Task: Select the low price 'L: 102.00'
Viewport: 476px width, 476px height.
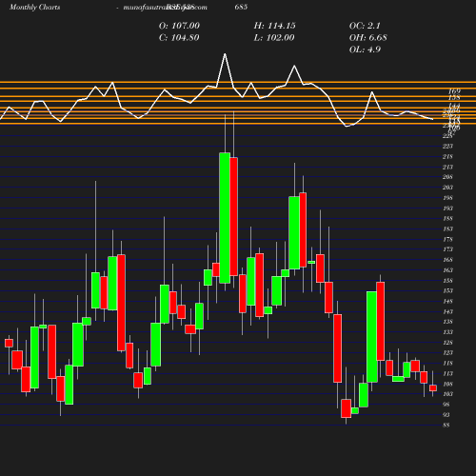Action: coord(274,38)
